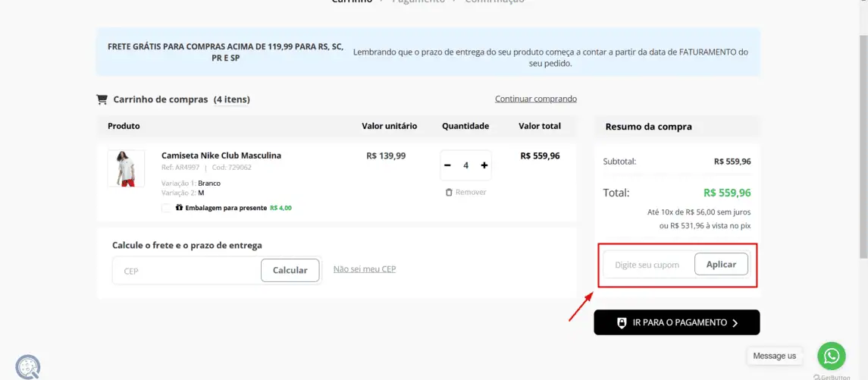This screenshot has width=868, height=380.
Task: Click the Camiseta Nike Club product thumbnail
Action: point(126,168)
